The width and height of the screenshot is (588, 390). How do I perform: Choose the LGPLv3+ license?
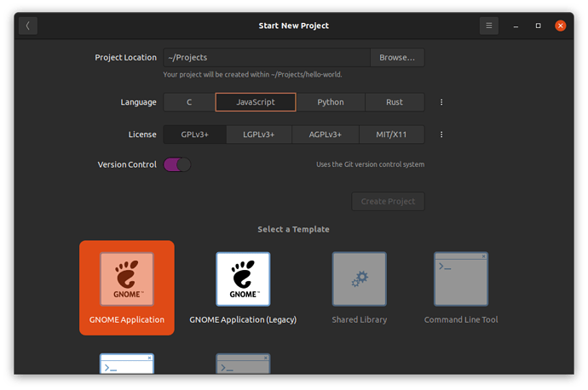tap(259, 135)
